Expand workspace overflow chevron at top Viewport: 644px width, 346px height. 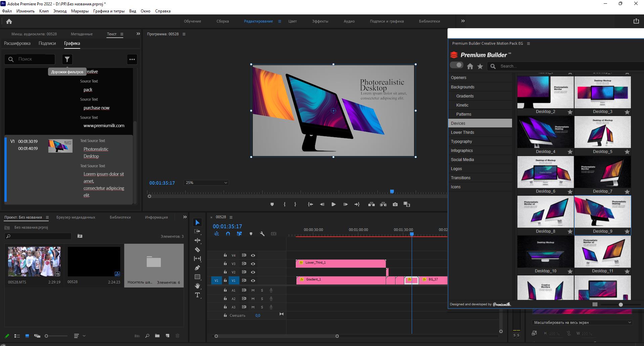[x=463, y=21]
